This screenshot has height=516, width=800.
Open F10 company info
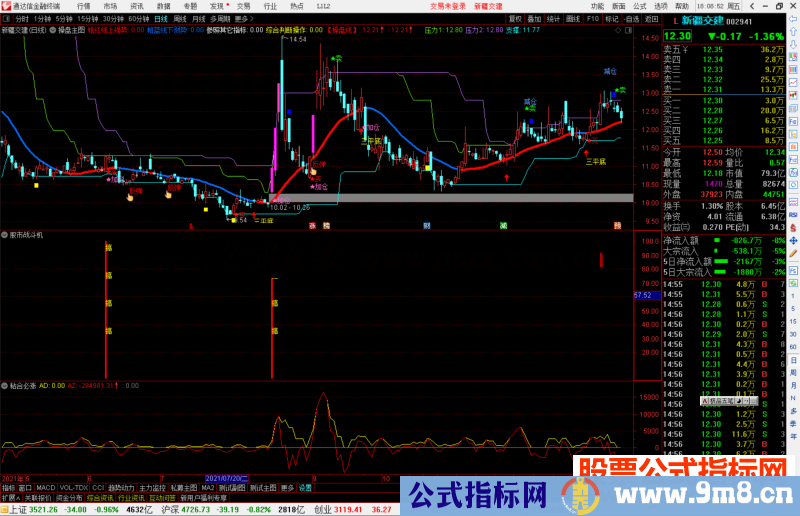pyautogui.click(x=593, y=19)
